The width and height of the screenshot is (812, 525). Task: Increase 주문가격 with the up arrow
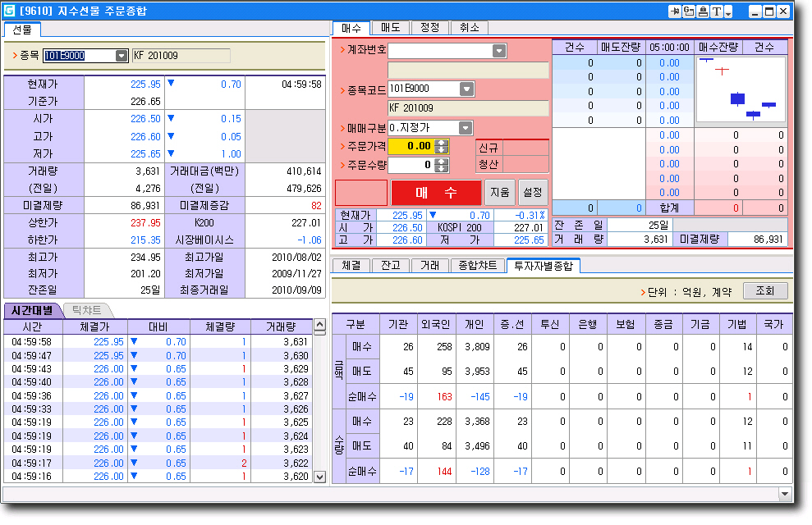point(442,143)
